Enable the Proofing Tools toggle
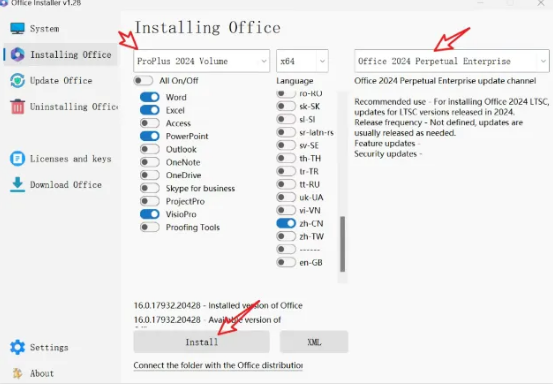Image resolution: width=553 pixels, height=384 pixels. [150, 227]
